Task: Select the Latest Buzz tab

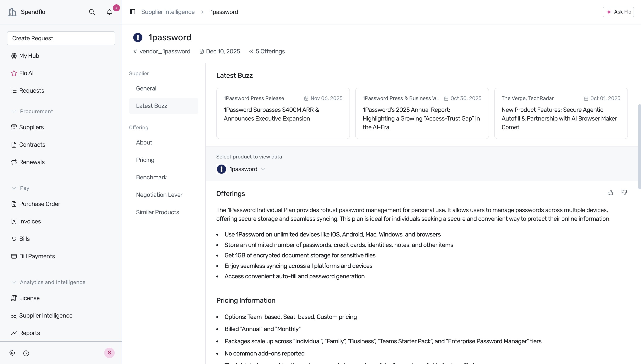Action: click(x=164, y=106)
